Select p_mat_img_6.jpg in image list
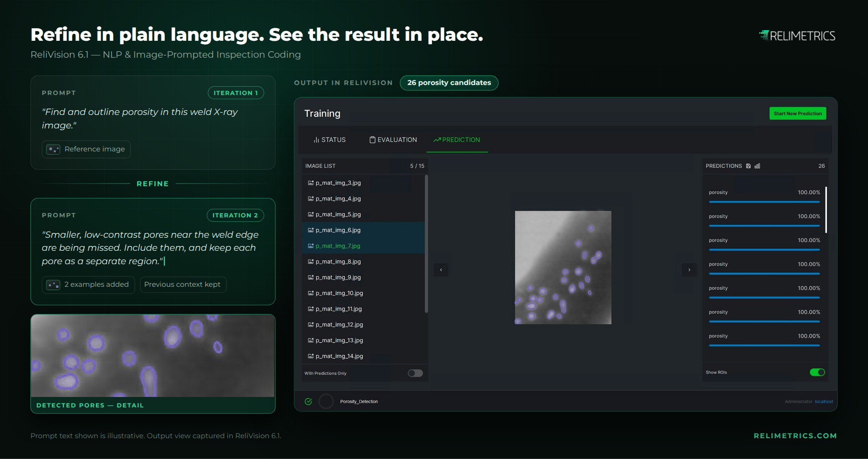 (363, 230)
